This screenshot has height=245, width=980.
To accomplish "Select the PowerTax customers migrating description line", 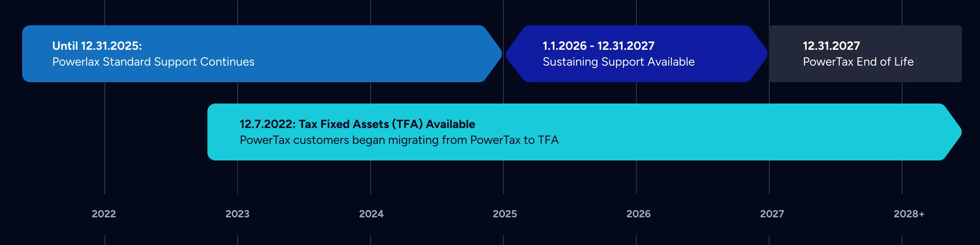I will [x=399, y=140].
